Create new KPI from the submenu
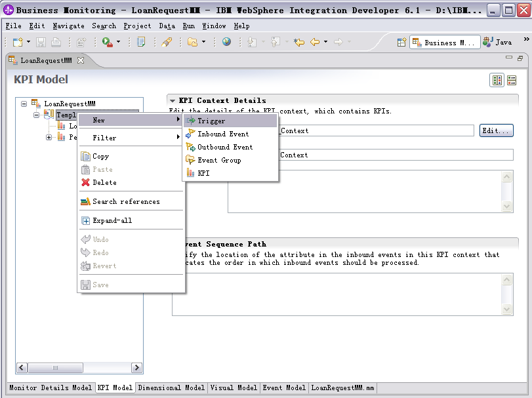 230,173
